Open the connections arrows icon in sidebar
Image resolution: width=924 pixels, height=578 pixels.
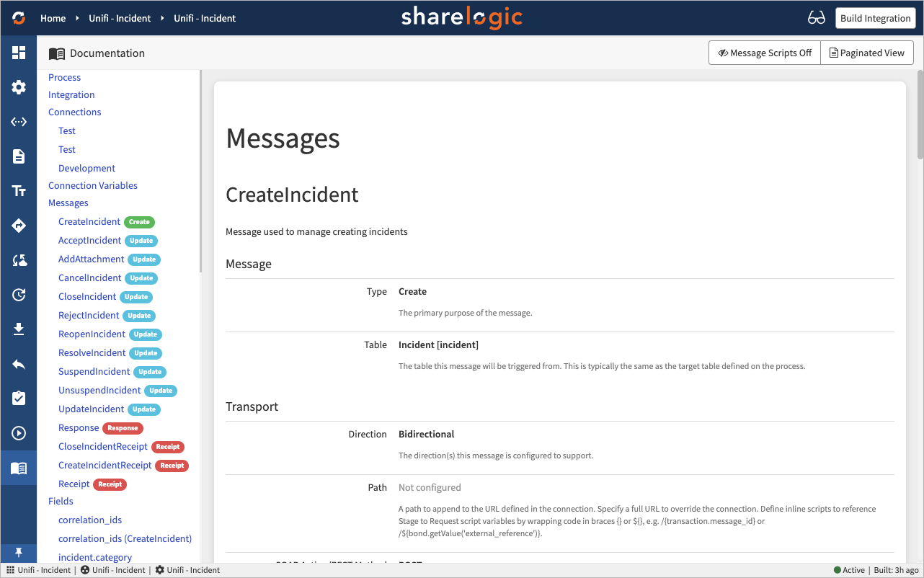point(19,122)
